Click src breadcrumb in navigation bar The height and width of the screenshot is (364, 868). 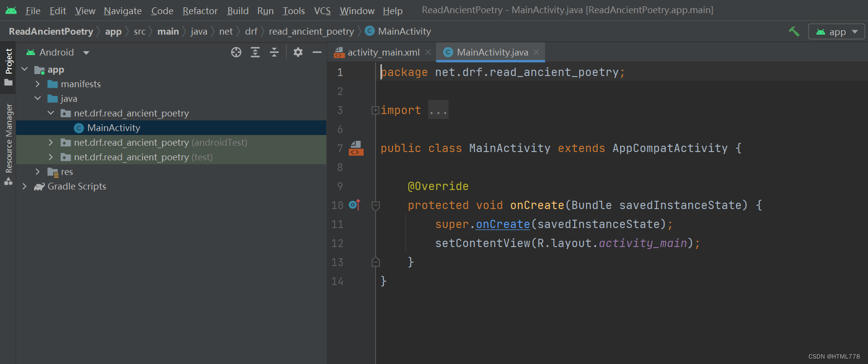tap(140, 31)
